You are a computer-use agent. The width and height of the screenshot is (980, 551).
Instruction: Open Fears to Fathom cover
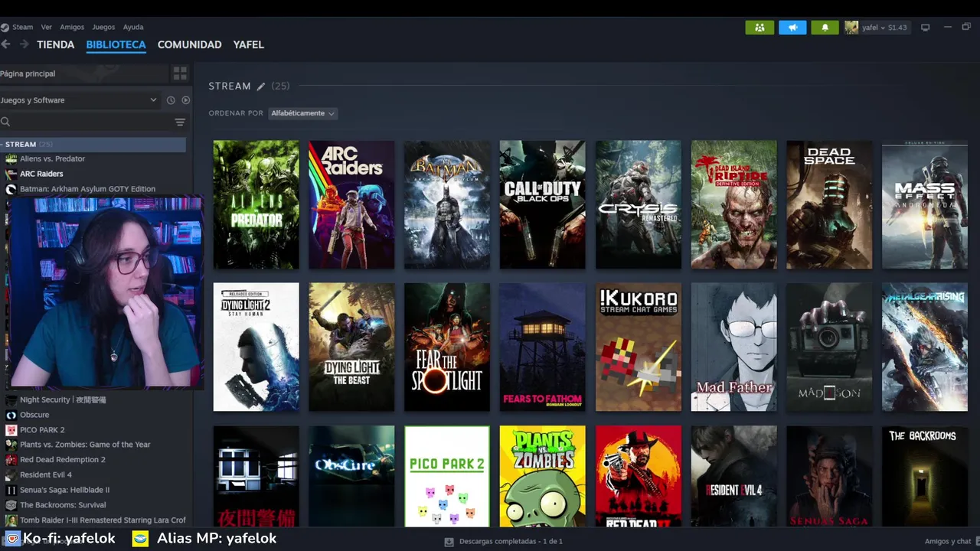click(x=542, y=347)
